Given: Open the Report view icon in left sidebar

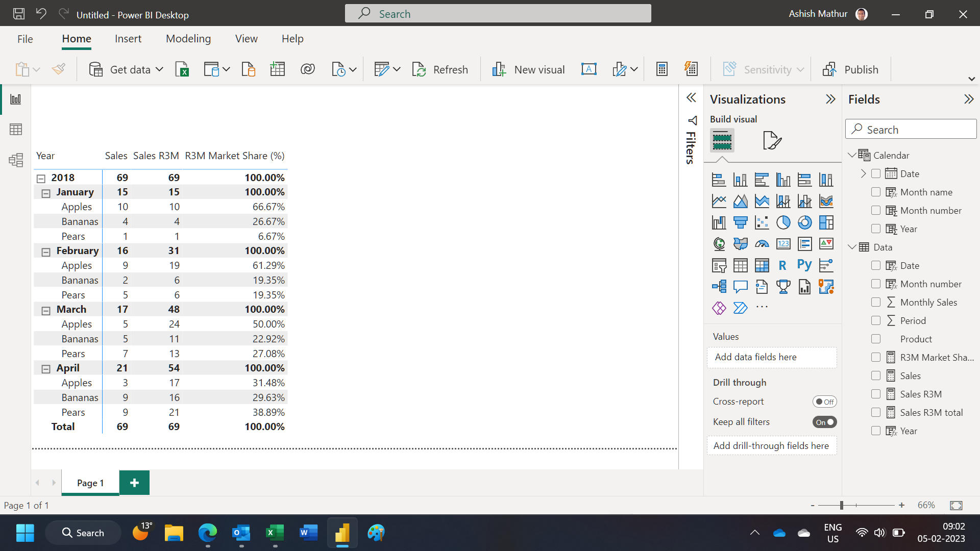Looking at the screenshot, I should point(16,99).
